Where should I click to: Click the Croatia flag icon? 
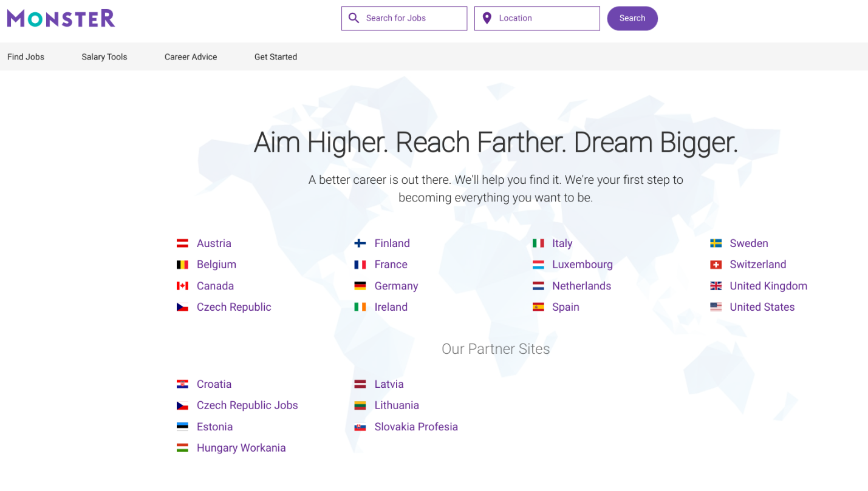click(x=183, y=384)
